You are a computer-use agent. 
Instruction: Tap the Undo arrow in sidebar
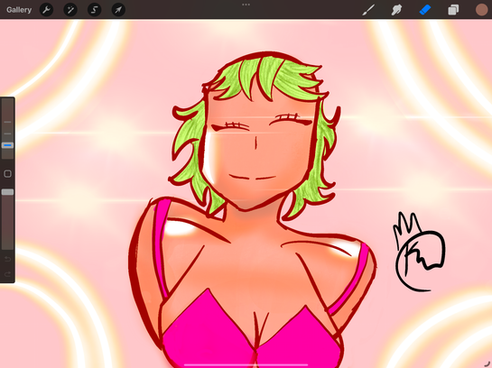click(7, 259)
